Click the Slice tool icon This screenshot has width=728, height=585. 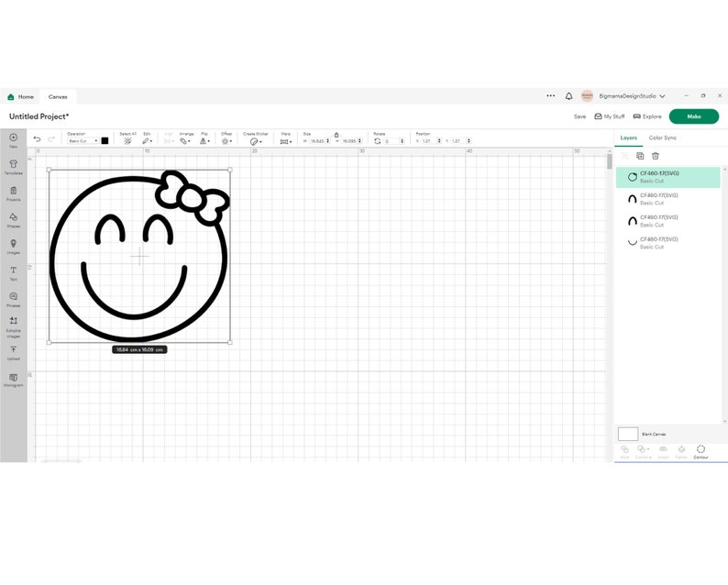625,451
